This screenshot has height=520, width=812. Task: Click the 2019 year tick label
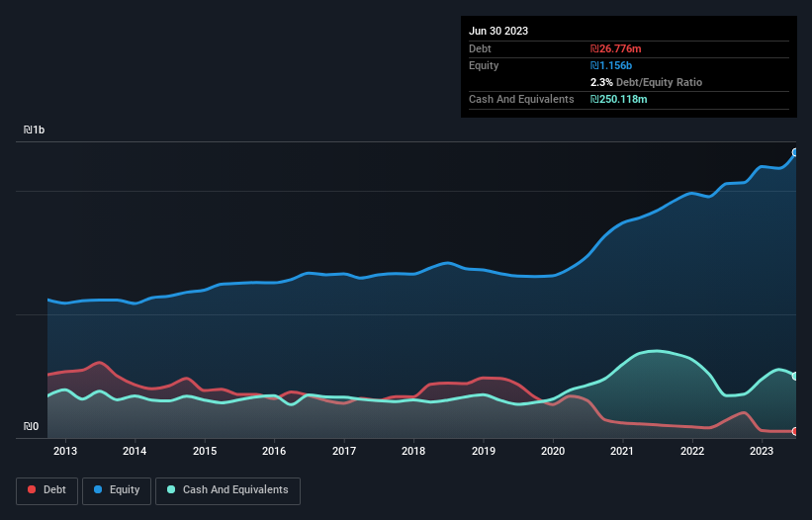click(484, 452)
